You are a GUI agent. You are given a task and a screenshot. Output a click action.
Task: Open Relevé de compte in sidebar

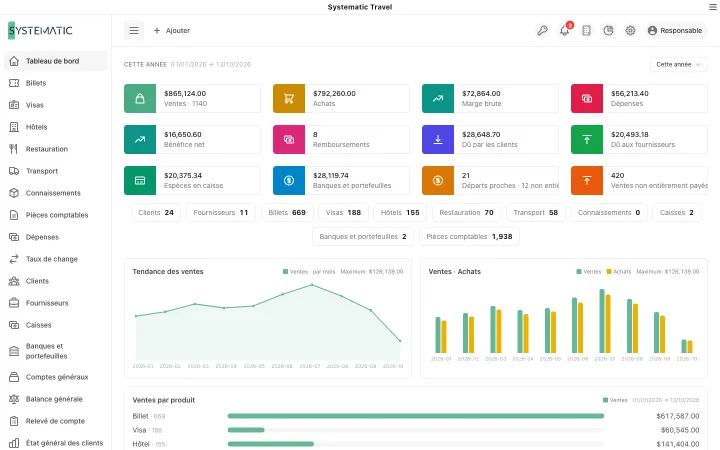[x=56, y=421]
